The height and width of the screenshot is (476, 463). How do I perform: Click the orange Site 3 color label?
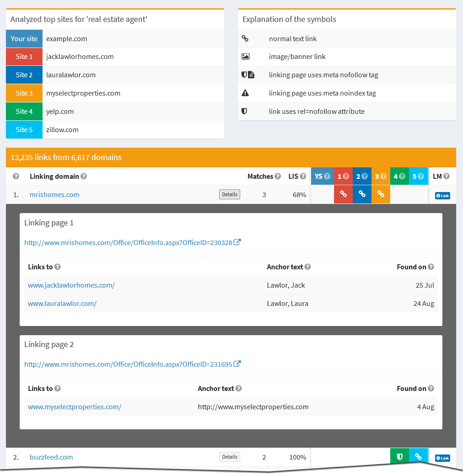tap(24, 93)
